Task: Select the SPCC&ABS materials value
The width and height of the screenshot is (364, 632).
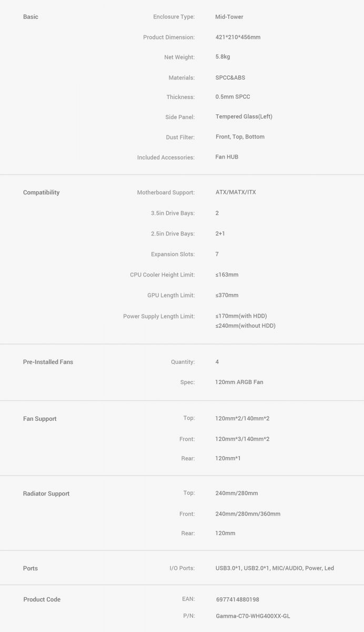Action: [x=230, y=77]
